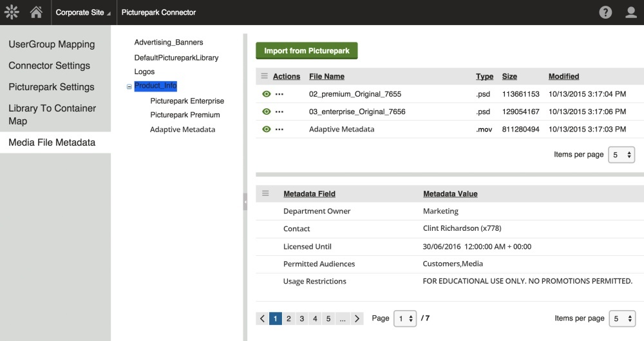This screenshot has width=644, height=341.
Task: Click the Adaptive Metadata file name cell
Action: [x=341, y=130]
